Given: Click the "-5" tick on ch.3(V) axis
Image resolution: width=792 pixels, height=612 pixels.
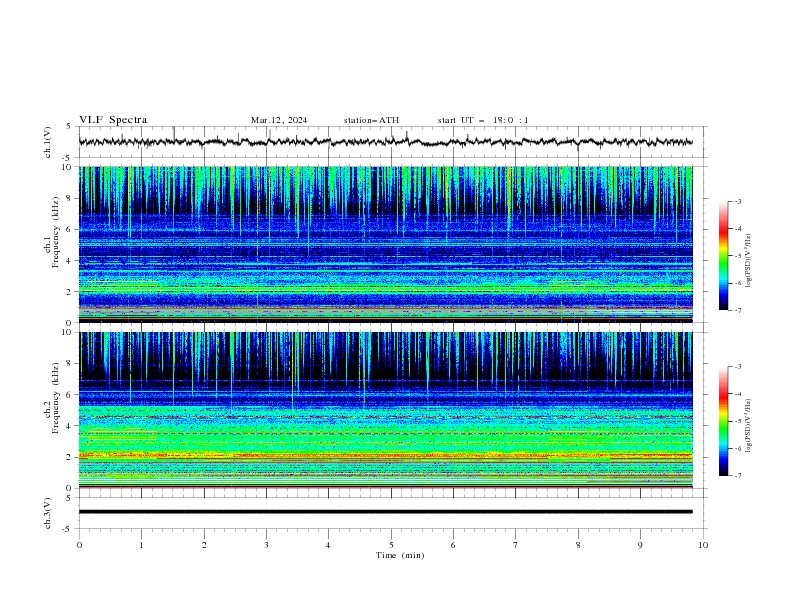Looking at the screenshot, I should (68, 529).
